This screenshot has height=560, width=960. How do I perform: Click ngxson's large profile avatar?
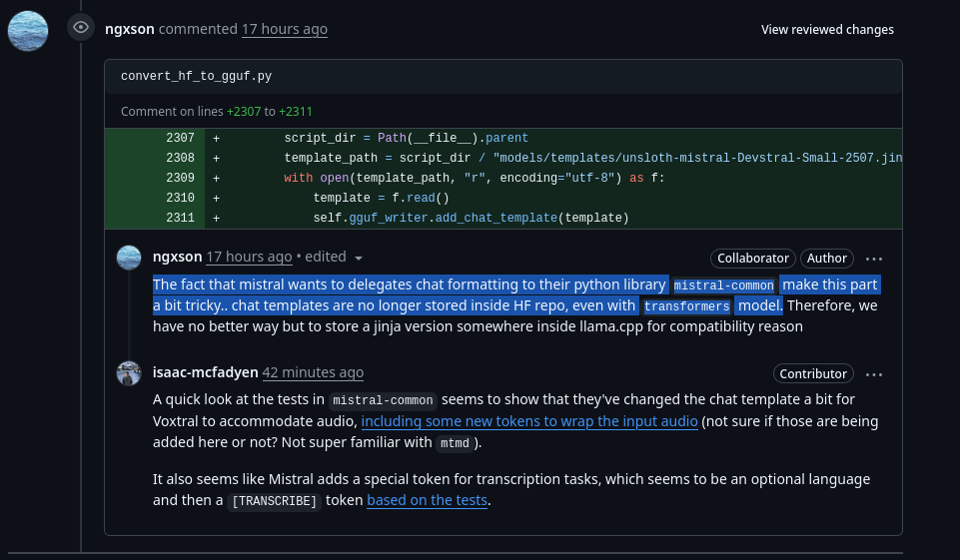(x=28, y=31)
